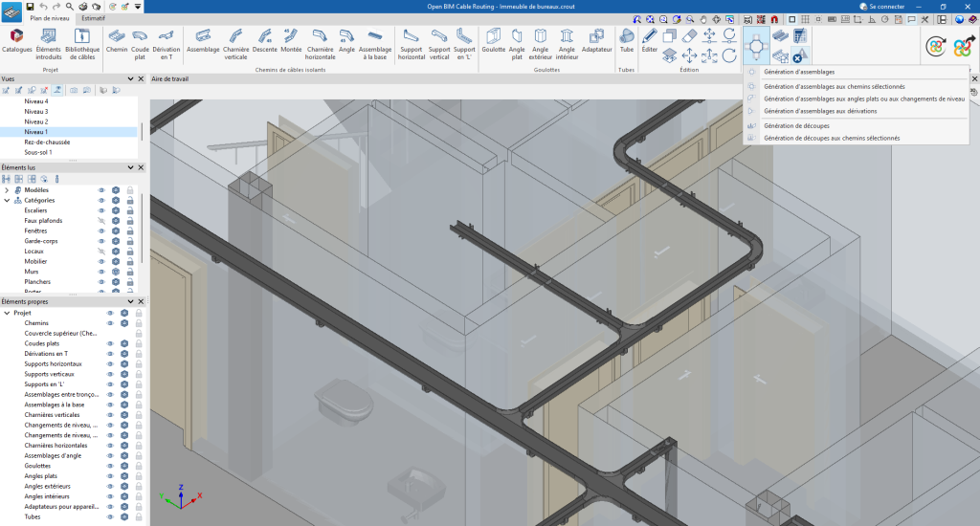Click the assembly generation ribbon icon
The height and width of the screenshot is (526, 980).
[756, 45]
